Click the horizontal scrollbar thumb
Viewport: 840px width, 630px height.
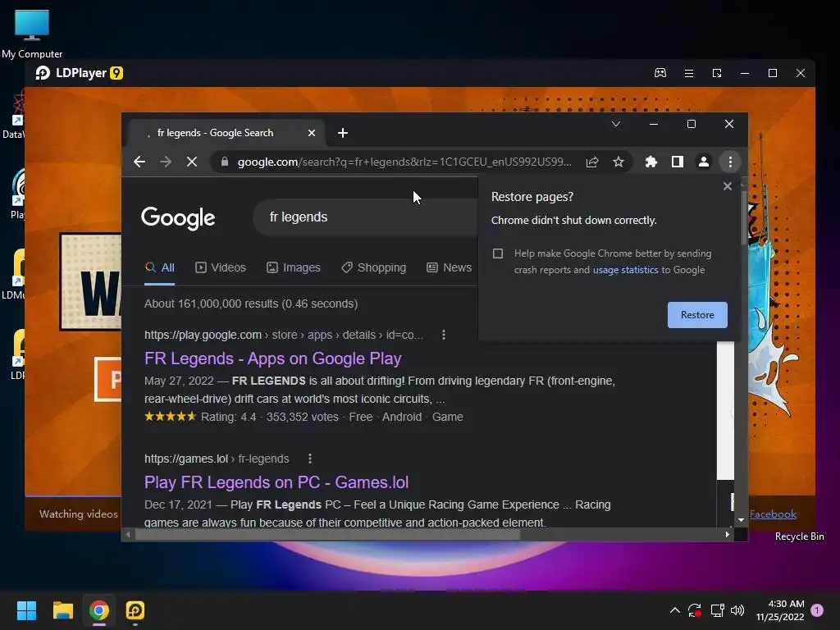[x=327, y=534]
